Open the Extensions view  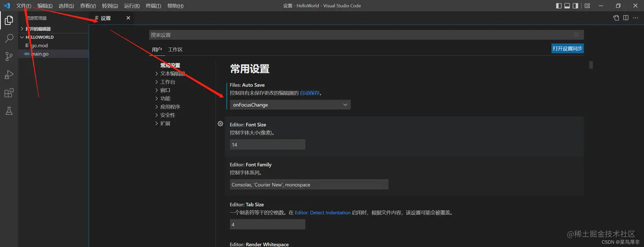[x=9, y=93]
